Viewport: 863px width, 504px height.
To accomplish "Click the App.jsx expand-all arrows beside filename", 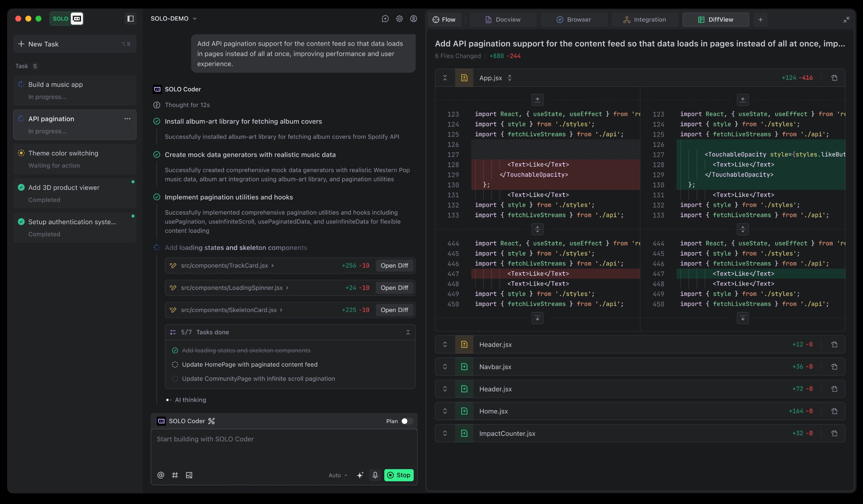I will coord(510,78).
